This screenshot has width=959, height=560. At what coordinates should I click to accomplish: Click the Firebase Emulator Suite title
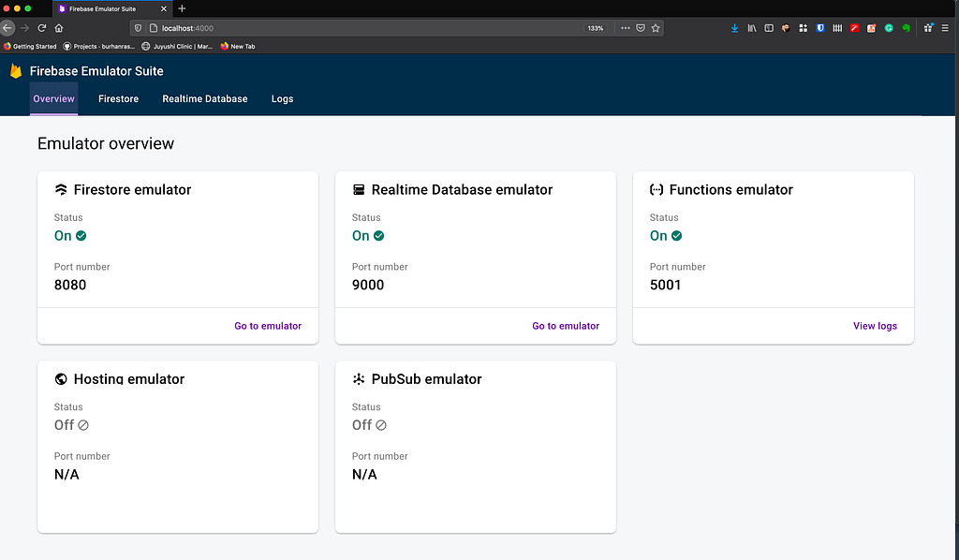tap(96, 71)
